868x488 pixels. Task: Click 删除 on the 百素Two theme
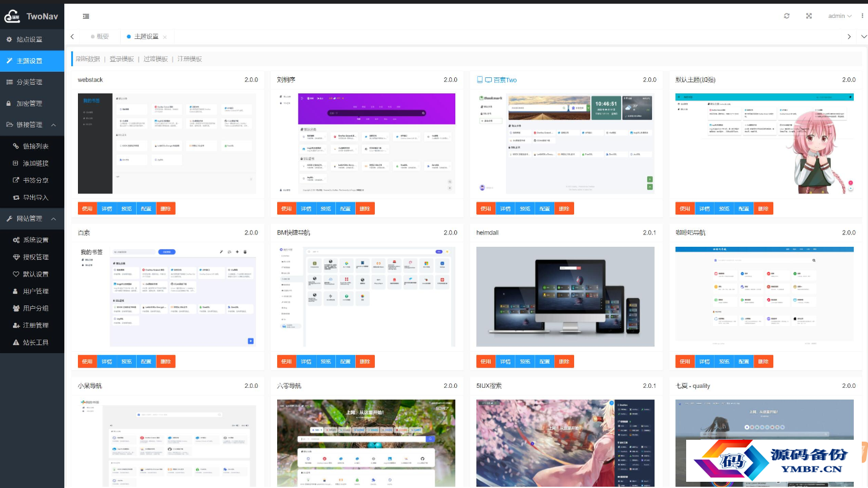(564, 208)
